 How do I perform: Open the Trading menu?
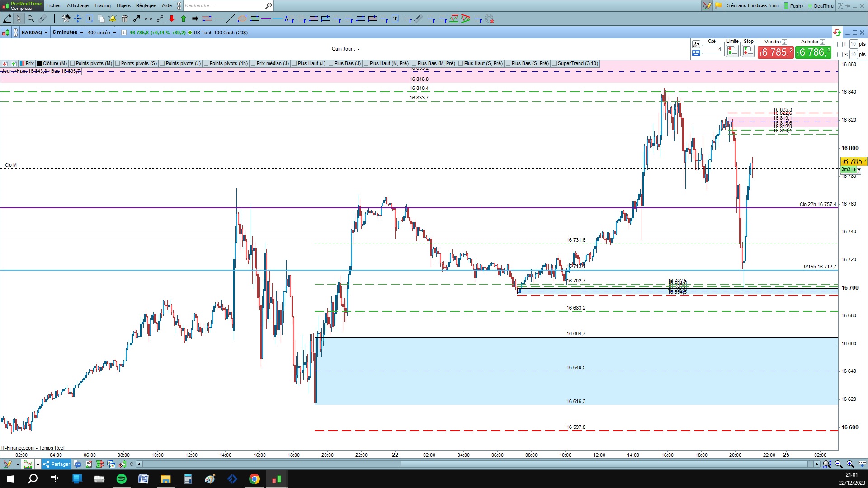coord(102,5)
